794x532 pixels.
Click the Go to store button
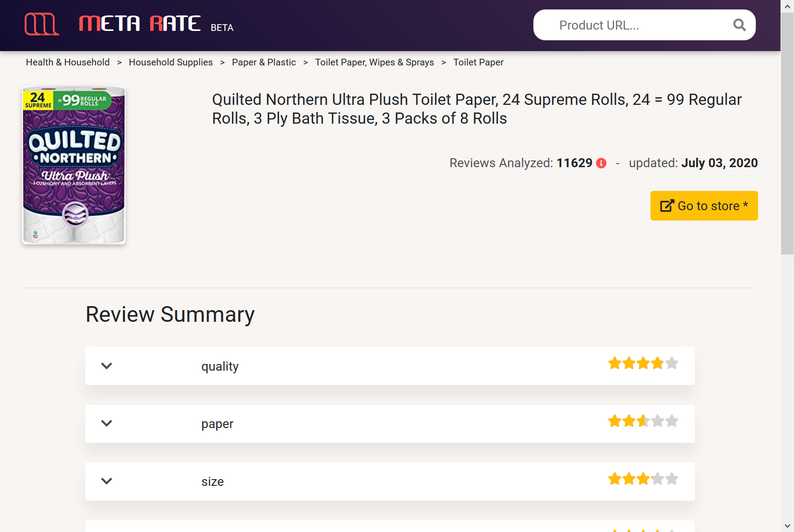[x=704, y=206]
